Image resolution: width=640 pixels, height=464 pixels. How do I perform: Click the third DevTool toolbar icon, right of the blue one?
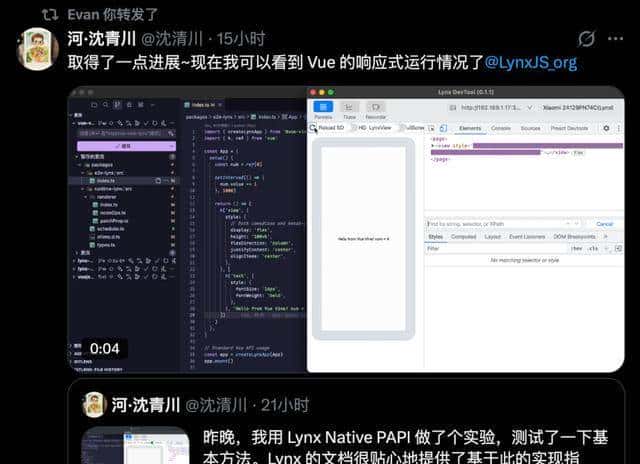click(375, 107)
